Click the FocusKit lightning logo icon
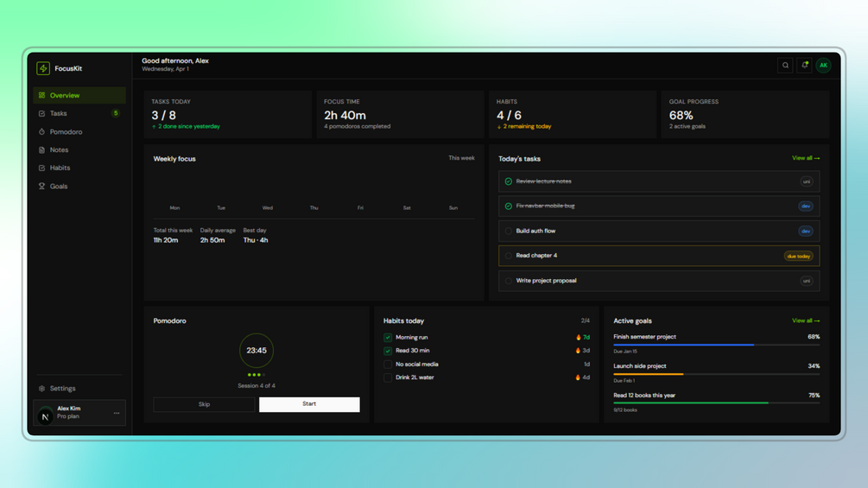 43,68
